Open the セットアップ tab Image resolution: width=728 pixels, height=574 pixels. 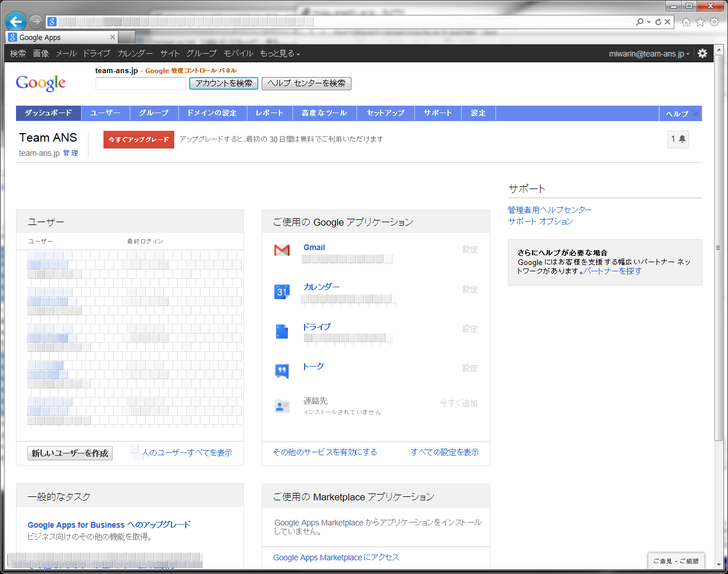coord(386,113)
